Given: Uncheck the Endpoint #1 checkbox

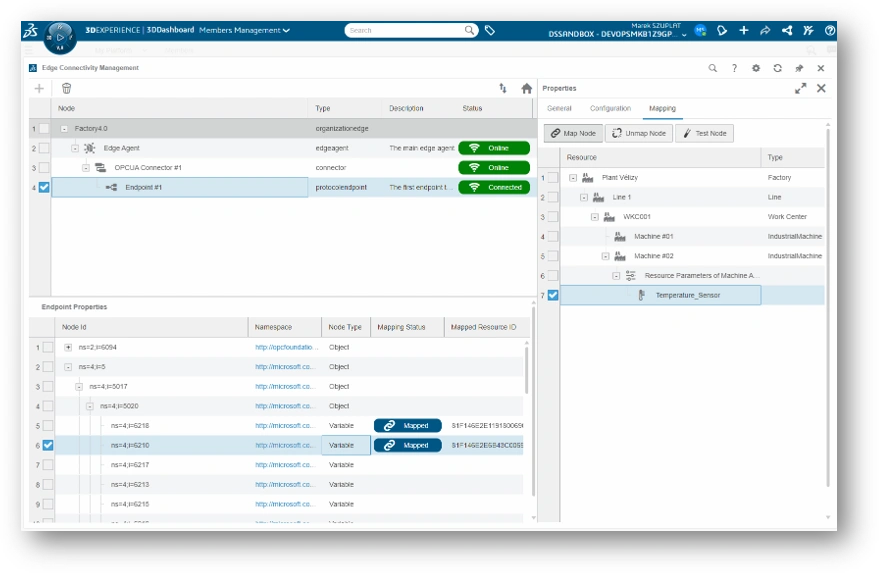Looking at the screenshot, I should (x=44, y=187).
